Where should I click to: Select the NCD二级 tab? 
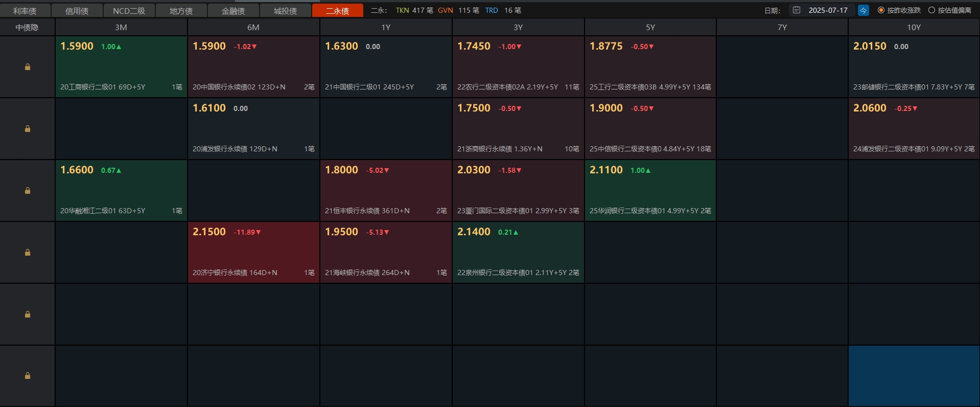(x=129, y=11)
